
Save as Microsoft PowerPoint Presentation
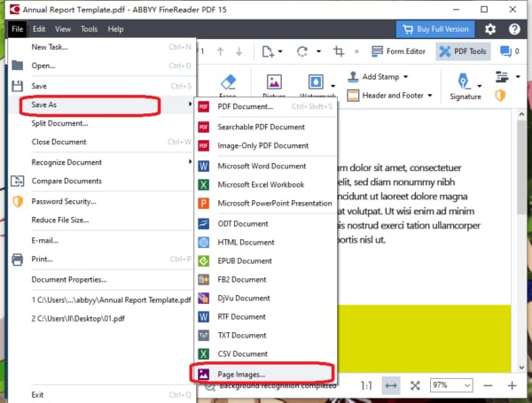(266, 204)
